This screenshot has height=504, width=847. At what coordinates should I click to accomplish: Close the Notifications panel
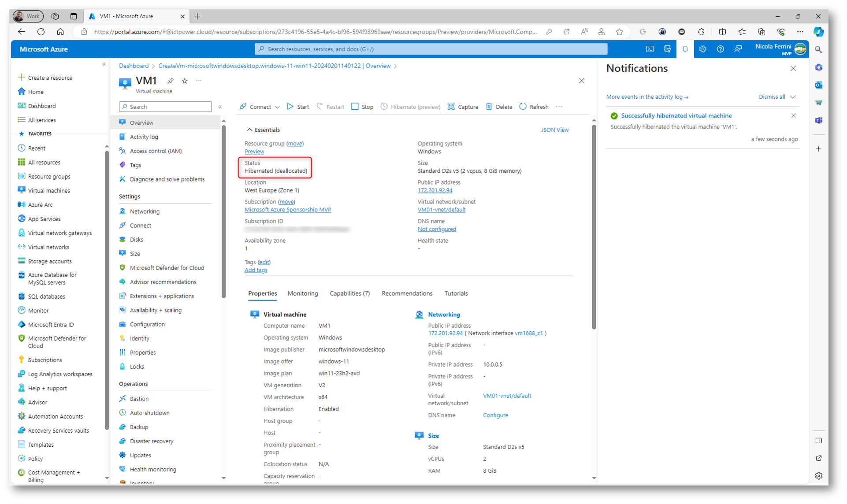coord(793,68)
